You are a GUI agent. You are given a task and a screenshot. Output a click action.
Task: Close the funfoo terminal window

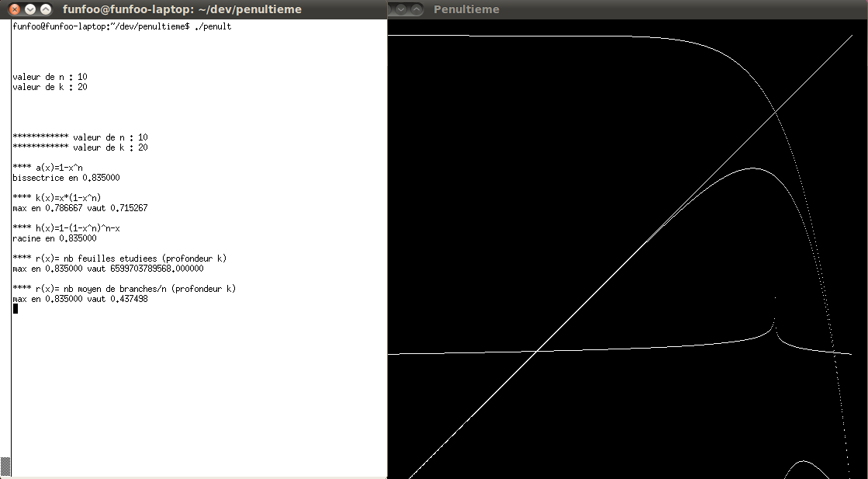click(15, 9)
